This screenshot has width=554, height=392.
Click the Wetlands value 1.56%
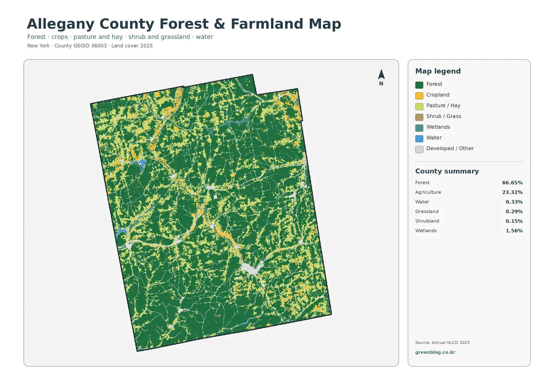click(514, 231)
